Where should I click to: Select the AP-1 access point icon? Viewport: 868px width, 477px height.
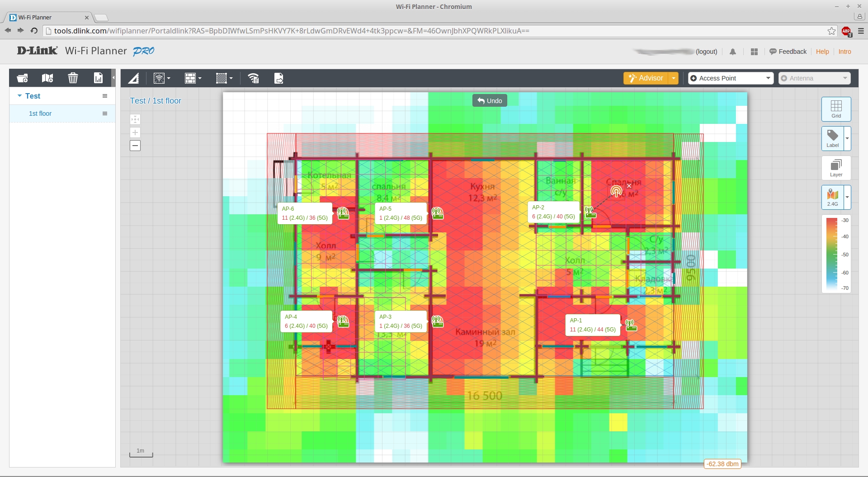[x=631, y=325]
